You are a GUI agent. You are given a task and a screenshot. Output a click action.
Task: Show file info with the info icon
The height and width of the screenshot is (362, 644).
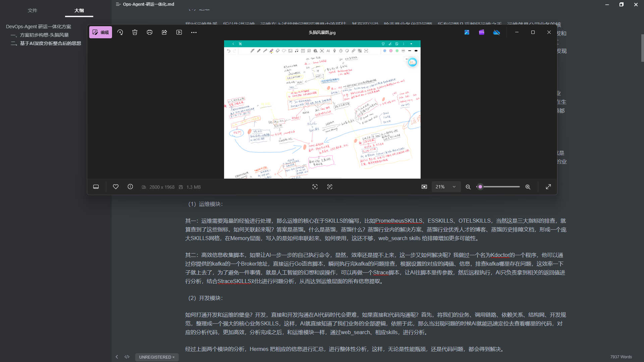[x=130, y=187]
